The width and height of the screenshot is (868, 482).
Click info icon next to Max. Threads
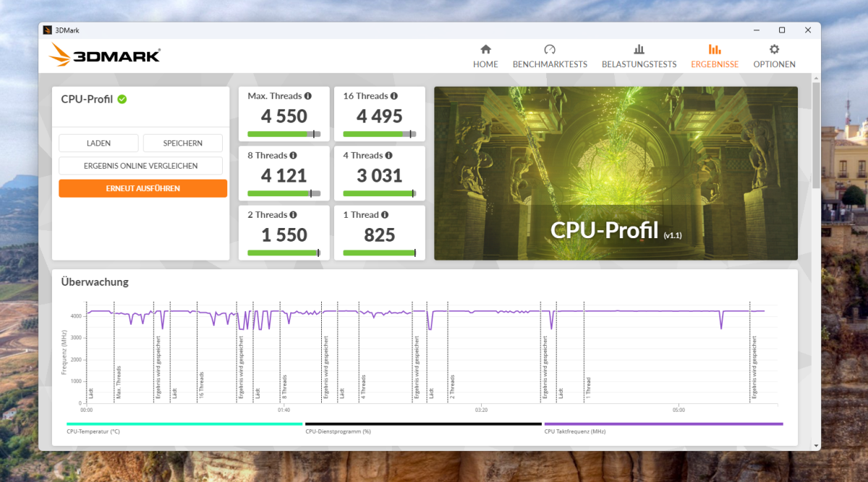click(x=308, y=96)
